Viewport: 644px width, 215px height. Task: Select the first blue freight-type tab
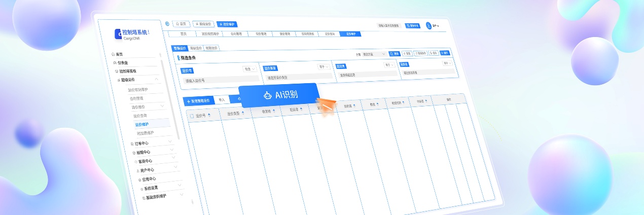pos(180,48)
